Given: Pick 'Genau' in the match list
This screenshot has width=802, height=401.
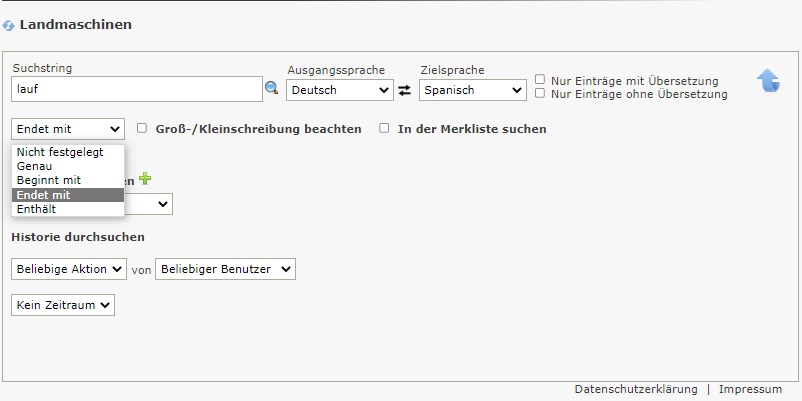Looking at the screenshot, I should 35,166.
